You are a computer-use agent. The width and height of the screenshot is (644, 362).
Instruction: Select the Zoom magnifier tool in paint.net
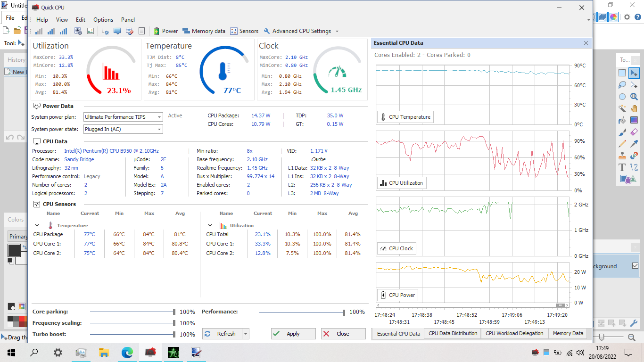click(634, 97)
